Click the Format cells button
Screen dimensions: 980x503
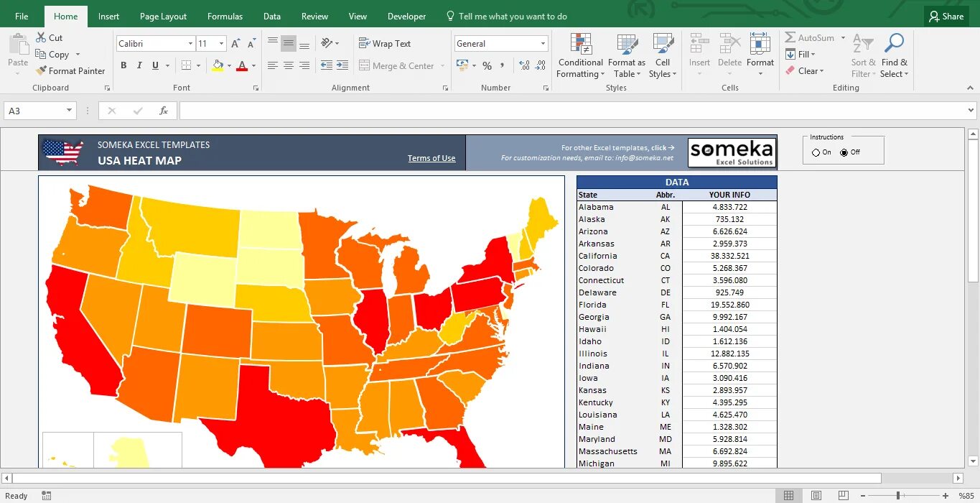pos(760,54)
